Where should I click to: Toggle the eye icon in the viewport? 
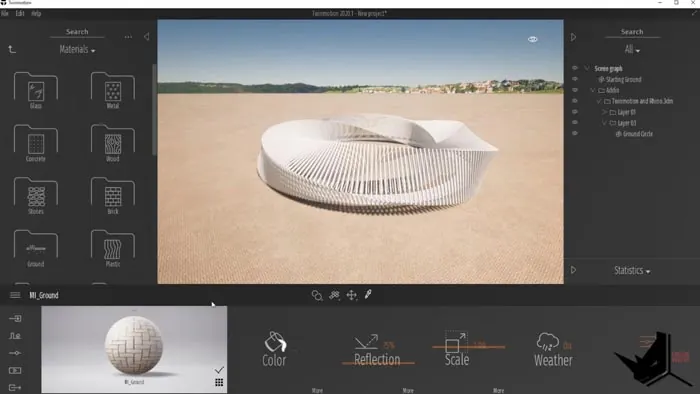(533, 39)
